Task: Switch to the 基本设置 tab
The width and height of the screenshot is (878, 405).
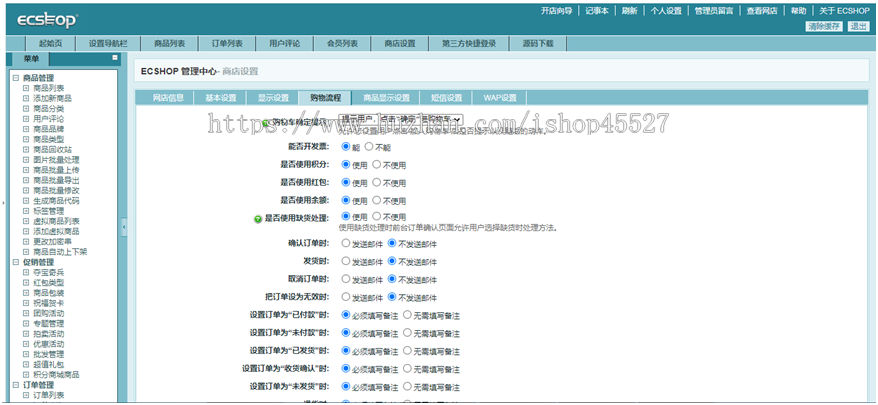Action: (x=221, y=97)
